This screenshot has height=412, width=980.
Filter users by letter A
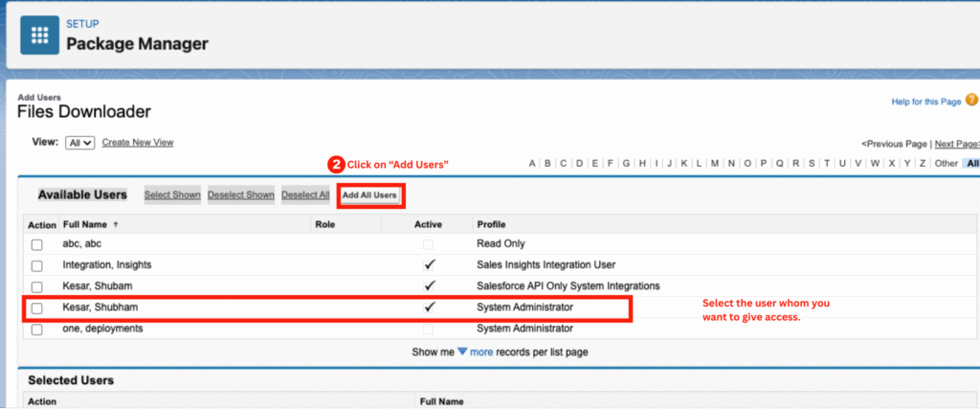532,164
